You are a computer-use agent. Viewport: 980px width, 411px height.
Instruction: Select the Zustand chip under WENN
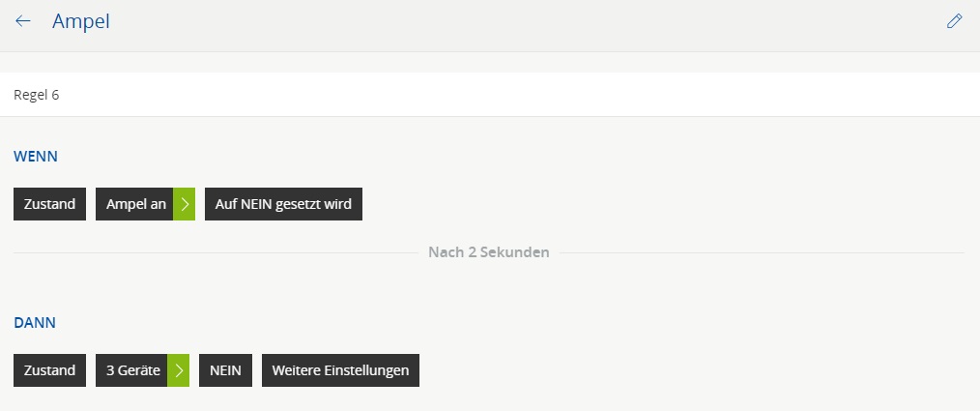(x=49, y=204)
